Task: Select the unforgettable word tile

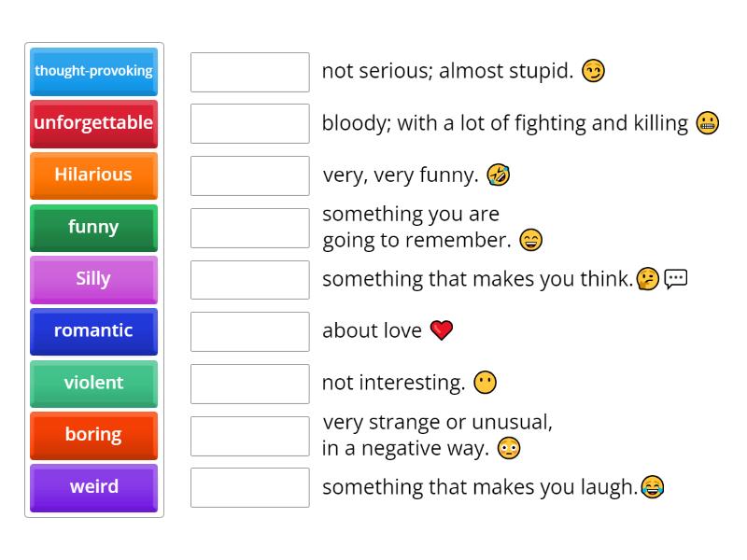Action: coord(93,123)
